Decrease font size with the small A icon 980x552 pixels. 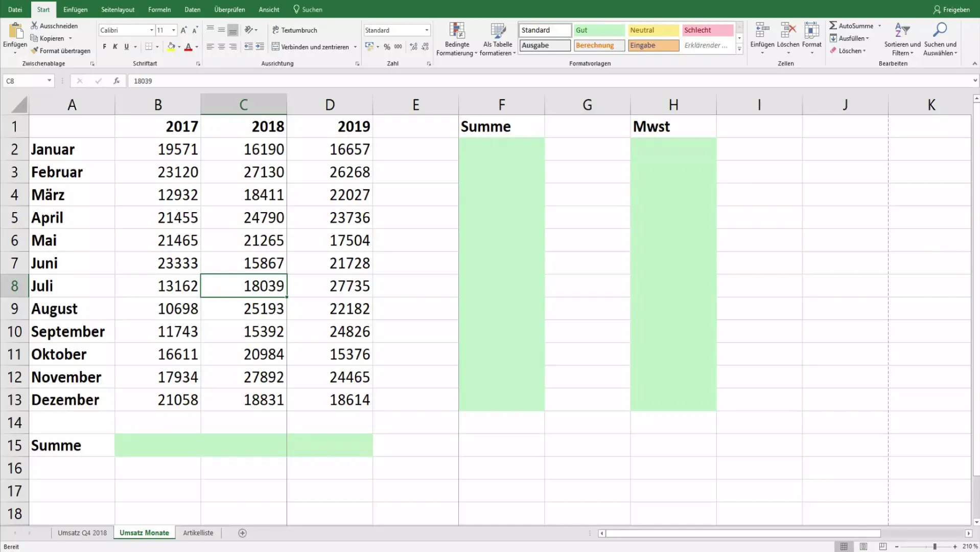pyautogui.click(x=195, y=30)
